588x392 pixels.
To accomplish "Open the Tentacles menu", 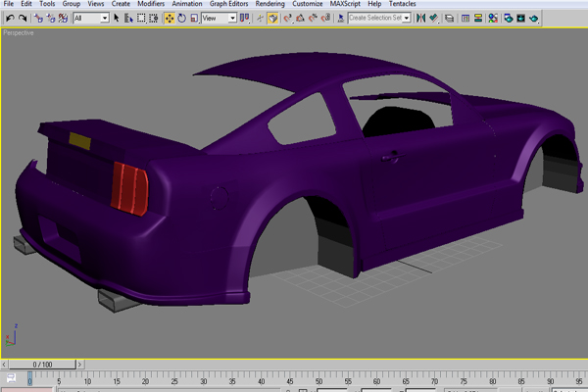I will point(403,4).
